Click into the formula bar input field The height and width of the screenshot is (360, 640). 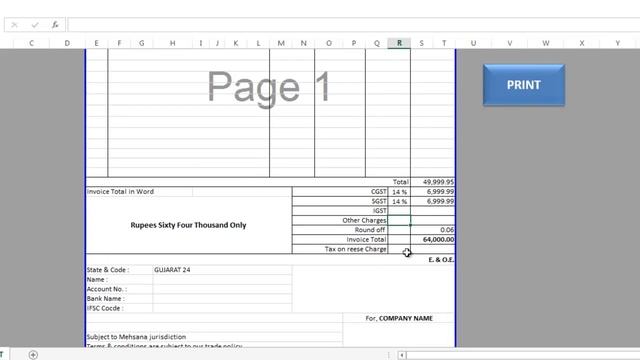click(353, 25)
